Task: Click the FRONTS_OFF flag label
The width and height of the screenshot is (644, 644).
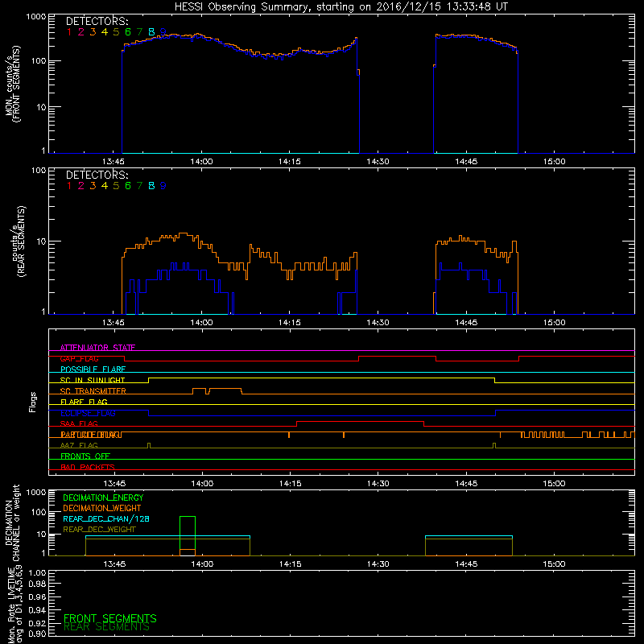Action: pos(85,456)
